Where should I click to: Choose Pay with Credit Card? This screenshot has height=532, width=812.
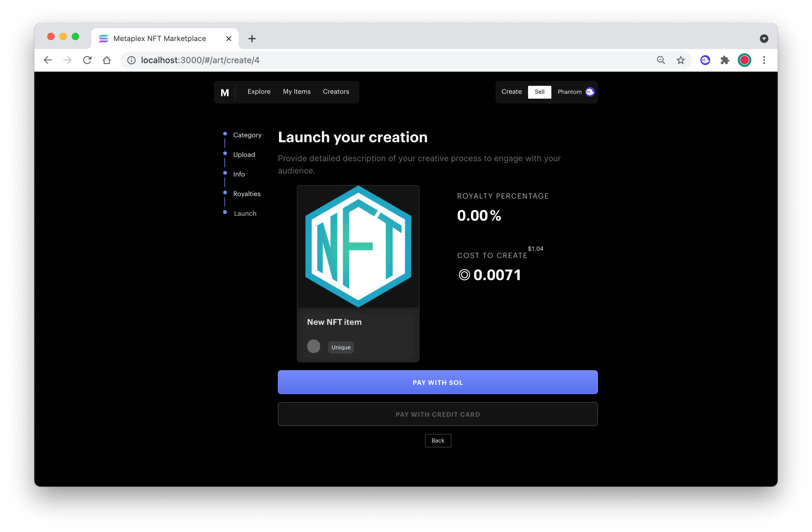pos(438,414)
